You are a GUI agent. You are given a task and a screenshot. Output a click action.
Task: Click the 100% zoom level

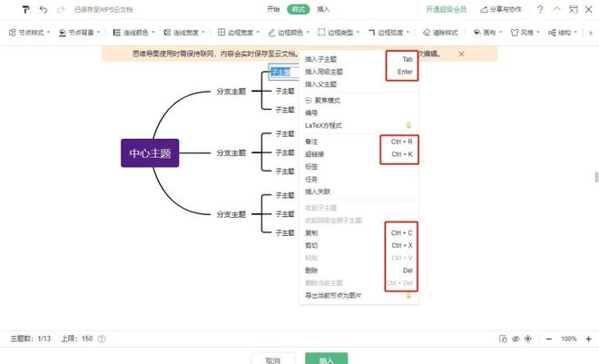pos(568,339)
